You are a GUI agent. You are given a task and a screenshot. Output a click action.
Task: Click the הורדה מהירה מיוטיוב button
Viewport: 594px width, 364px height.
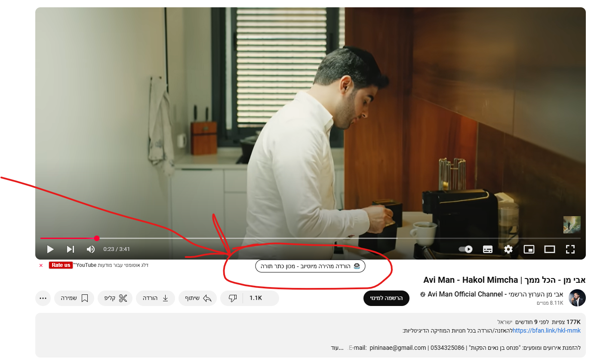click(310, 266)
